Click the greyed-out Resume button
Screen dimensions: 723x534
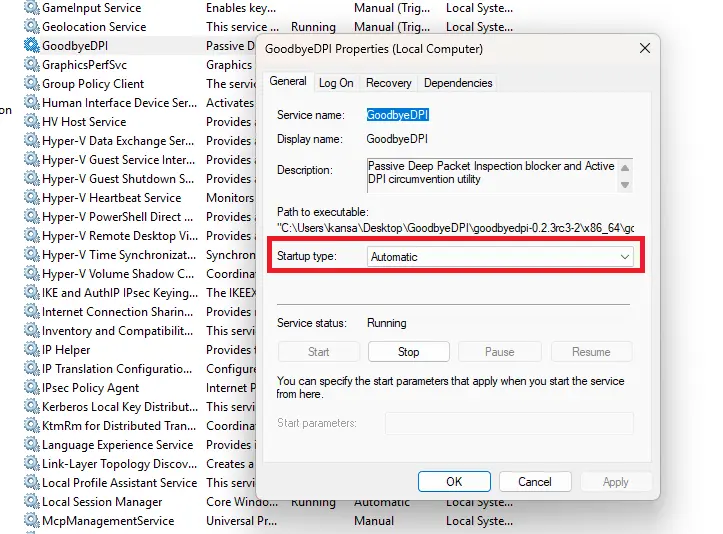click(x=591, y=352)
